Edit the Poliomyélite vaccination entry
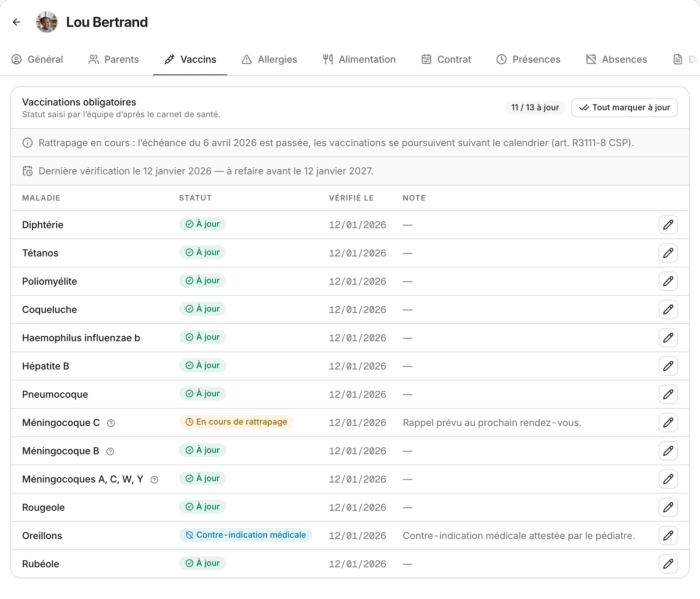The height and width of the screenshot is (599, 700). (x=668, y=281)
